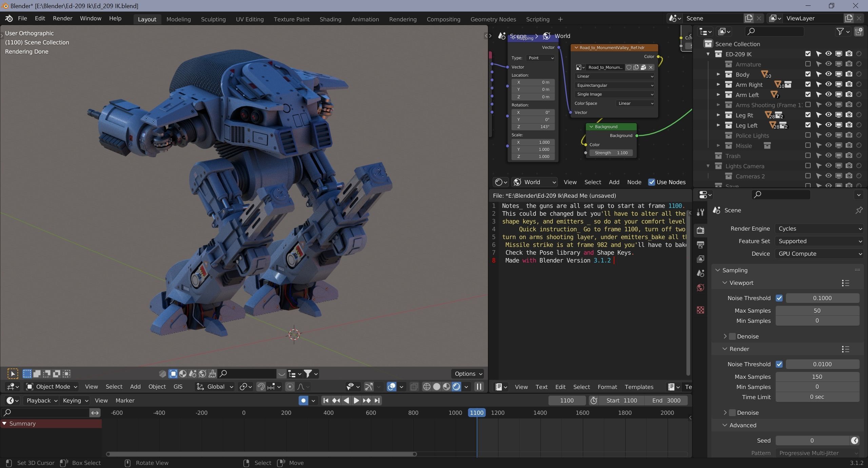The height and width of the screenshot is (468, 868).
Task: Toggle Use Nodes checkbox
Action: pyautogui.click(x=651, y=182)
